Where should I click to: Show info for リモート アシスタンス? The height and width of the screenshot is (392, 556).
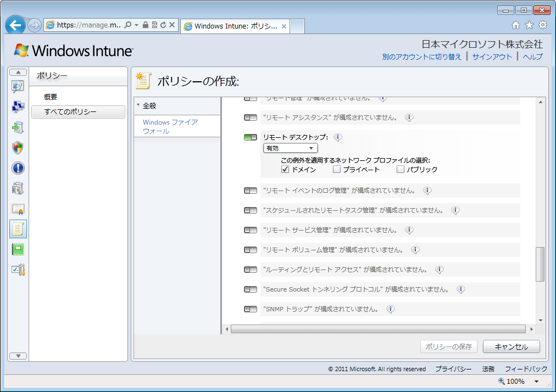409,117
